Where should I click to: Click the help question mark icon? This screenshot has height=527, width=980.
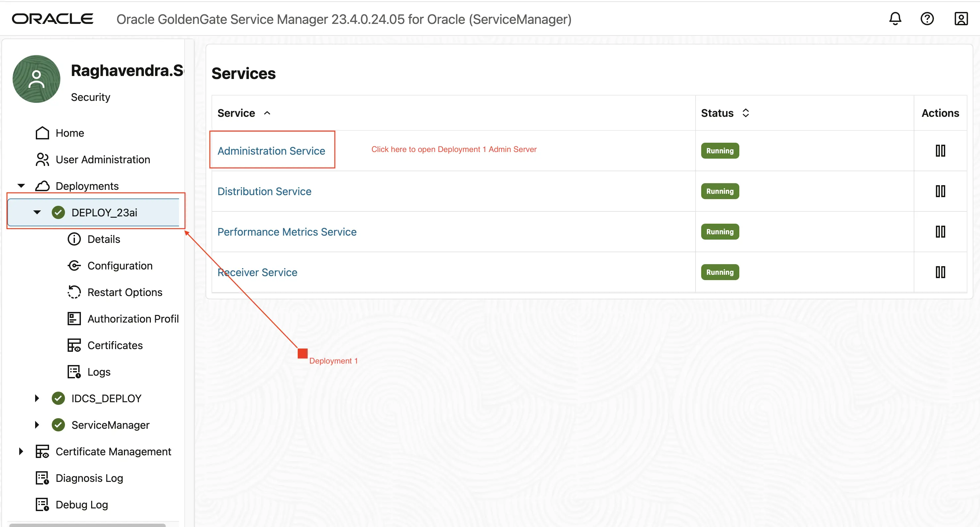pyautogui.click(x=927, y=19)
